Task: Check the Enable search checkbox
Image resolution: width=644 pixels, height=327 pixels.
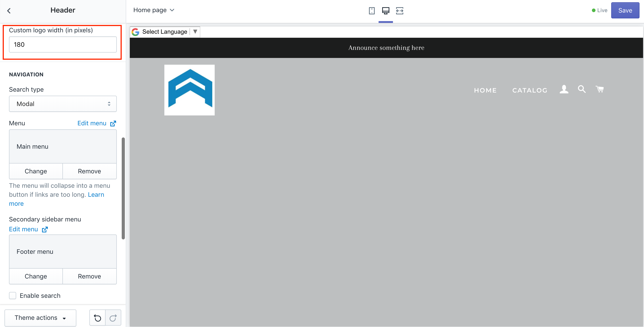Action: (13, 296)
